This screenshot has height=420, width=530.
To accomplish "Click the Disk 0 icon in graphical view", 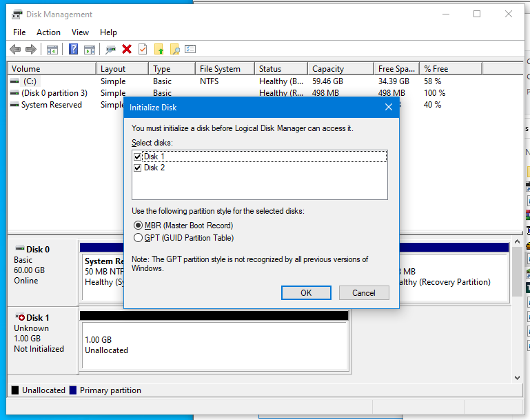I will point(20,248).
